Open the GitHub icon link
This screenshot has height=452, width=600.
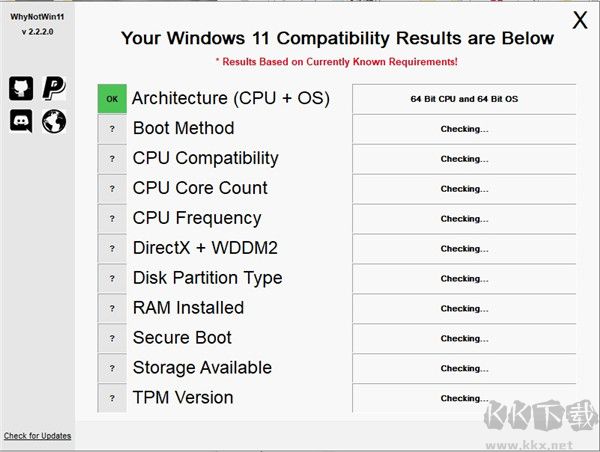[21, 88]
